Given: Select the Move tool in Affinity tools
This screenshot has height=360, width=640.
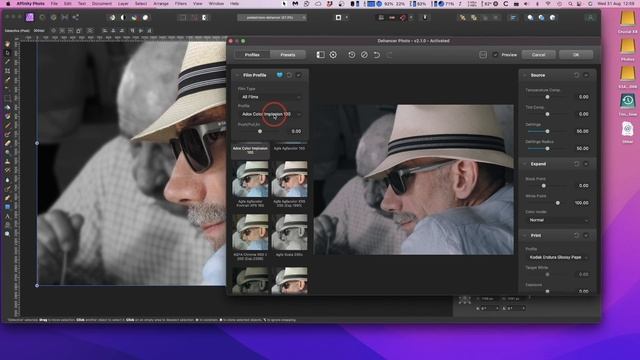Looking at the screenshot, I should pyautogui.click(x=7, y=53).
